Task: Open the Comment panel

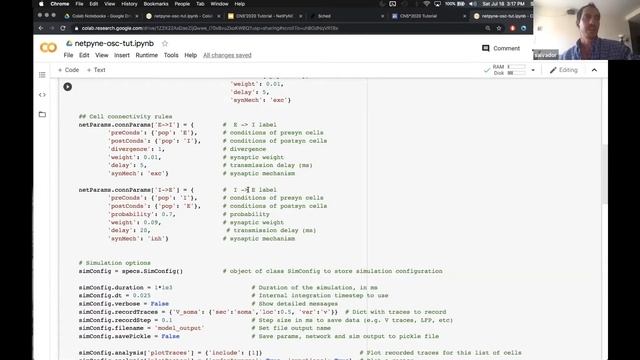Action: point(501,48)
